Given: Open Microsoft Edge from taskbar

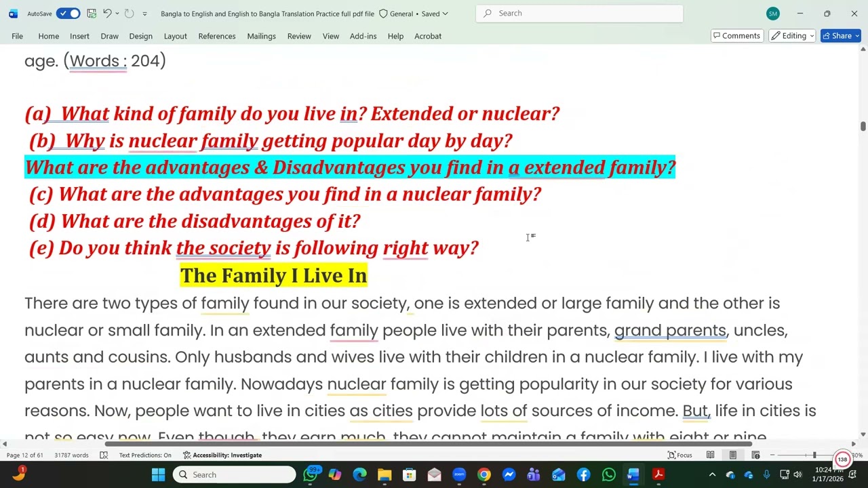Looking at the screenshot, I should [x=359, y=474].
